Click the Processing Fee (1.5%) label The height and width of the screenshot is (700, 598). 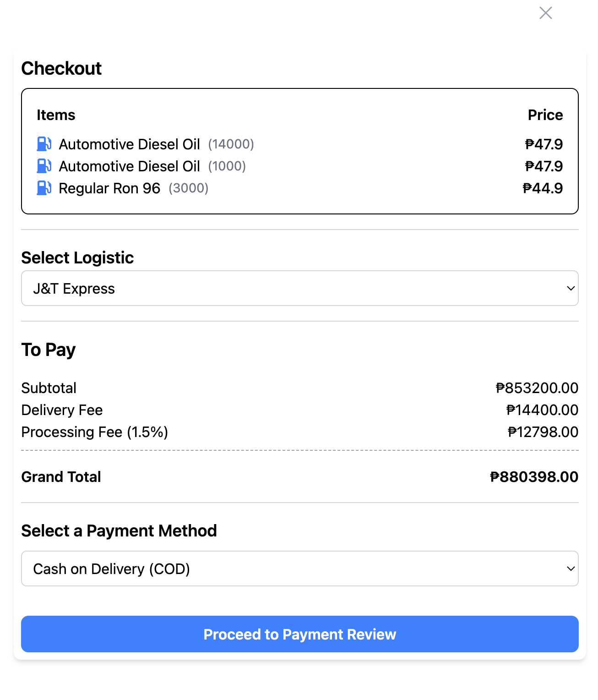pyautogui.click(x=95, y=432)
